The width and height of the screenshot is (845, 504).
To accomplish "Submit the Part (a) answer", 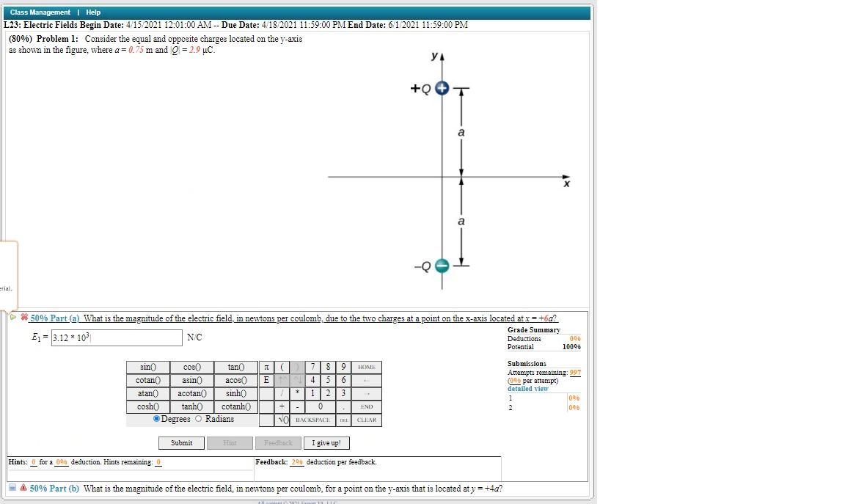I will pyautogui.click(x=181, y=442).
